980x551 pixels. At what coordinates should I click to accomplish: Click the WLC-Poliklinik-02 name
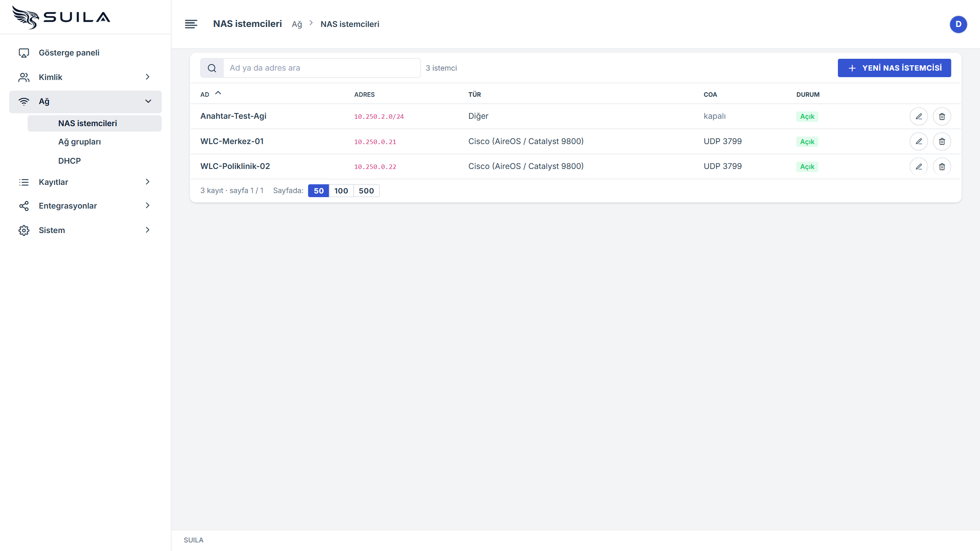(x=235, y=166)
